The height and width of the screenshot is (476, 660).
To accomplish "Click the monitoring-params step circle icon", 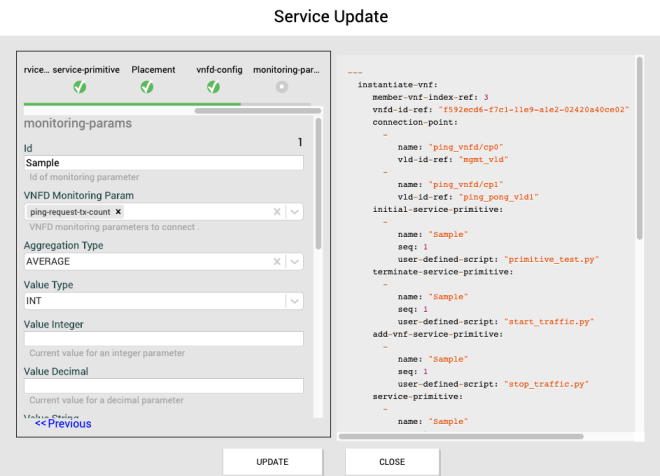I will pyautogui.click(x=282, y=87).
